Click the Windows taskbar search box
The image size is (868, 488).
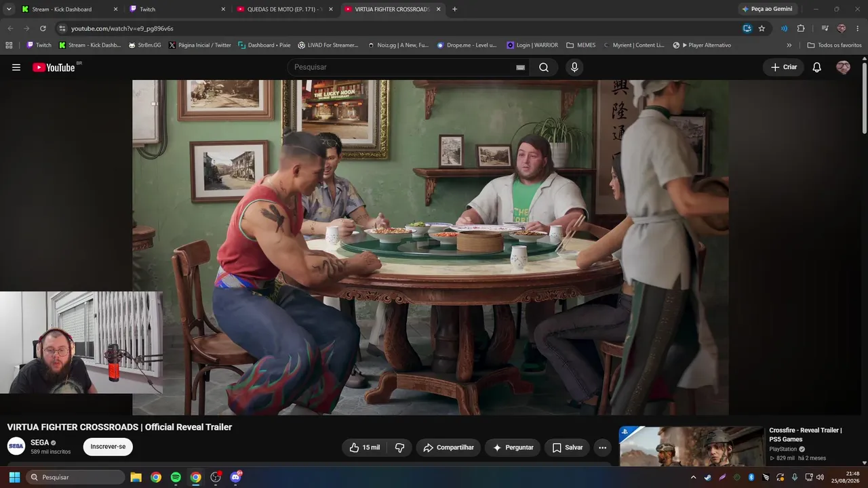click(x=75, y=477)
